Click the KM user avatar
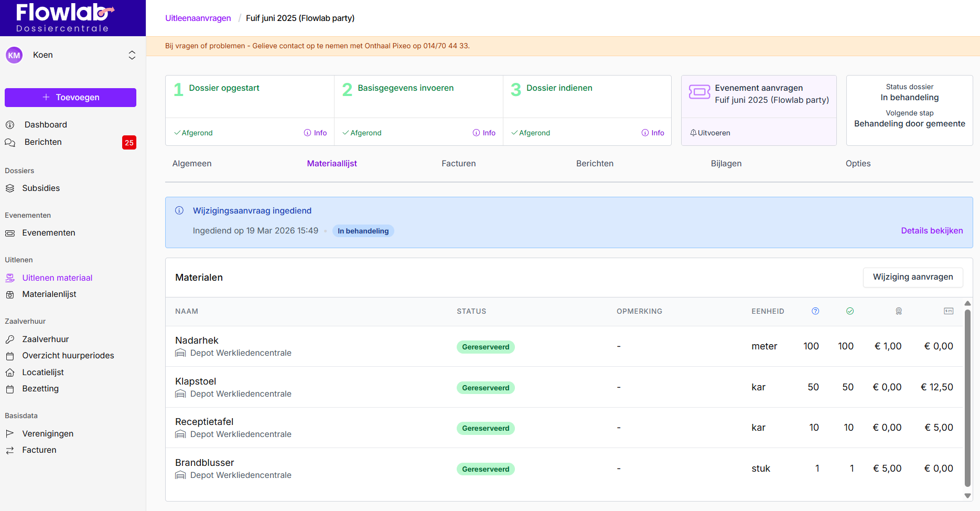The width and height of the screenshot is (980, 511). [14, 55]
